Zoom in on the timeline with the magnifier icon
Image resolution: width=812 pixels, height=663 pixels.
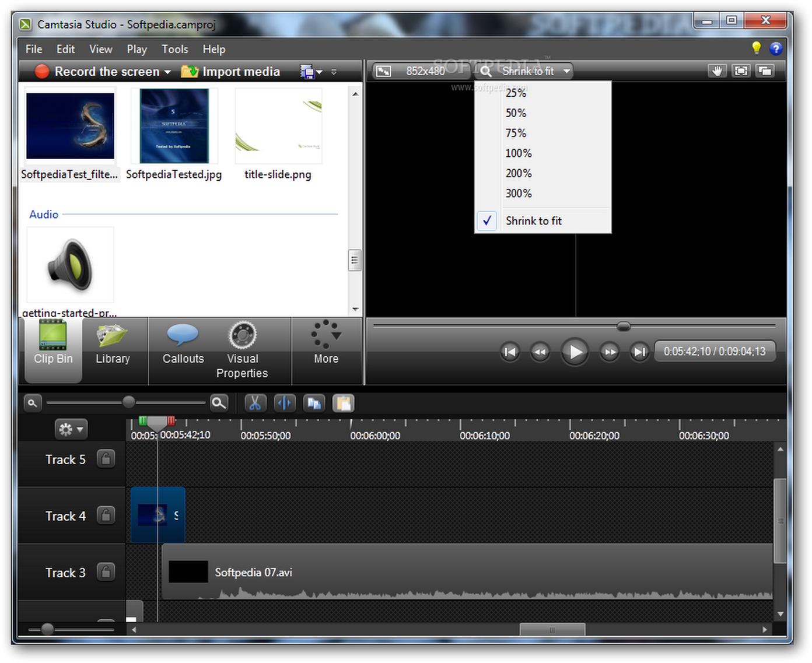tap(219, 402)
